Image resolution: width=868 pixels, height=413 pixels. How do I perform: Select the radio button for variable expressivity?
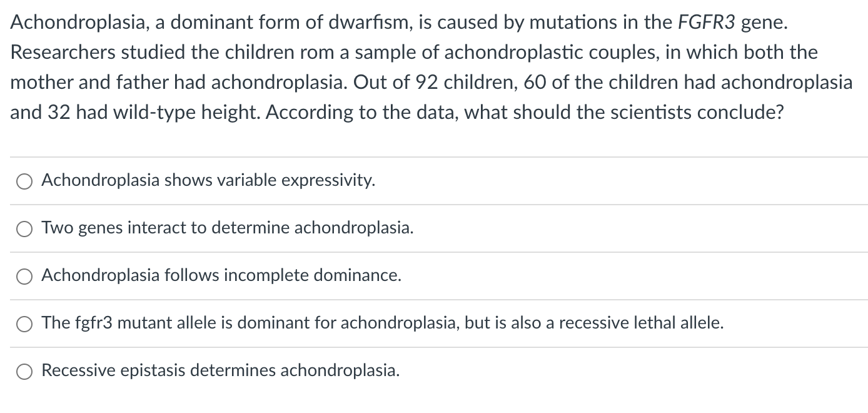coord(25,181)
